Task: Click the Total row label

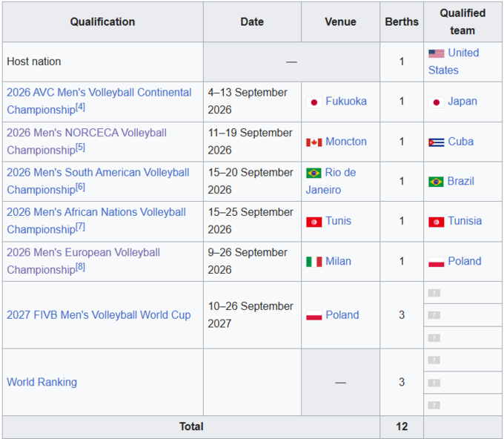Action: click(191, 426)
